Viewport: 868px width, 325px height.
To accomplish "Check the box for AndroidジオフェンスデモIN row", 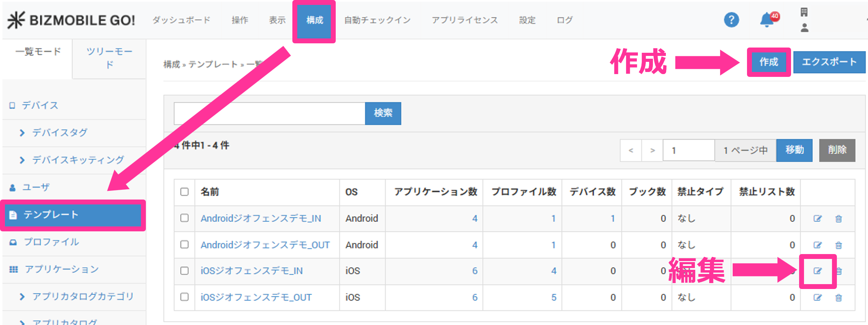I will pos(184,218).
